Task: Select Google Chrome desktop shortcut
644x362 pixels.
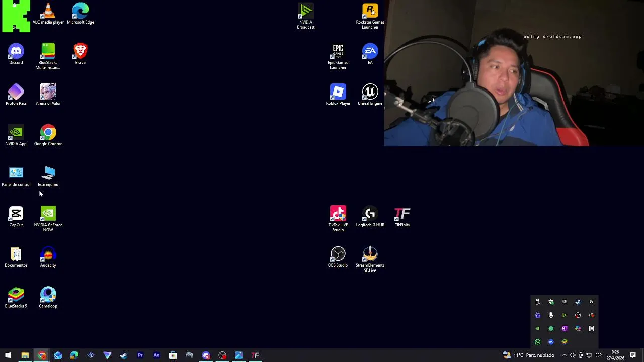Action: tap(48, 136)
